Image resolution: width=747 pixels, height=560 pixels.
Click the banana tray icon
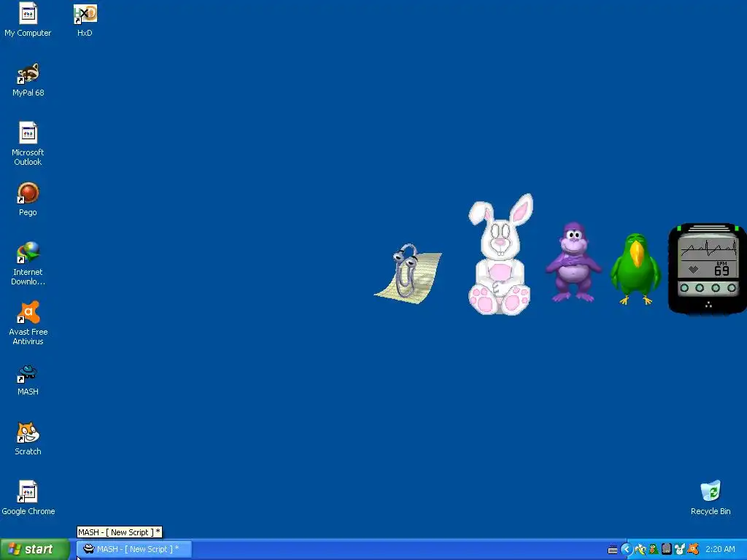[640, 550]
